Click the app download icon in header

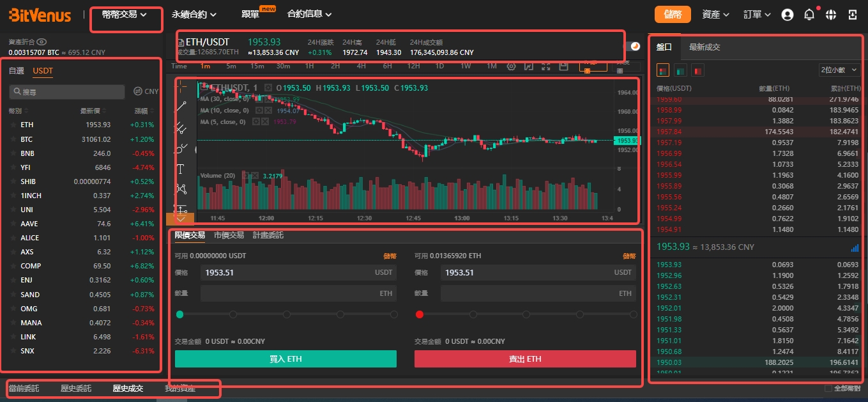(853, 14)
